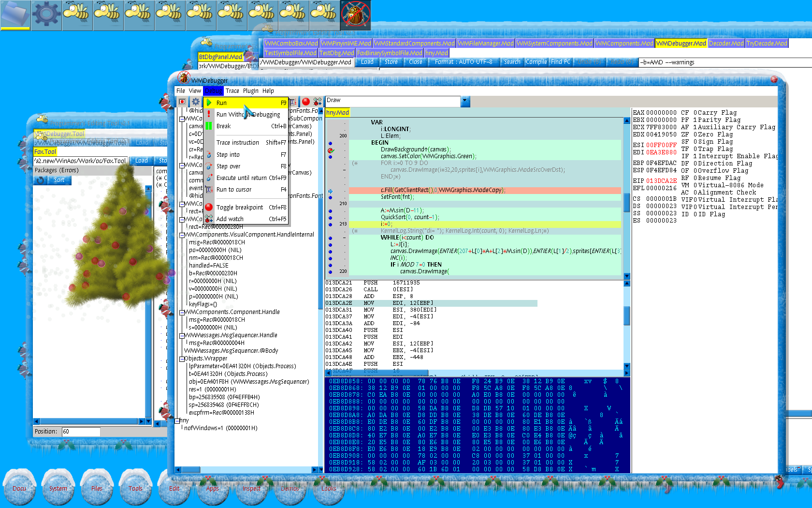Switch to Decoder.Mod tab
This screenshot has height=508, width=812.
tap(726, 44)
